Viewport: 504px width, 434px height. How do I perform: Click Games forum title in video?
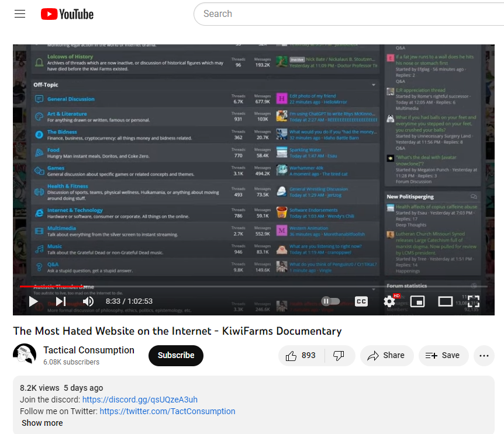56,168
